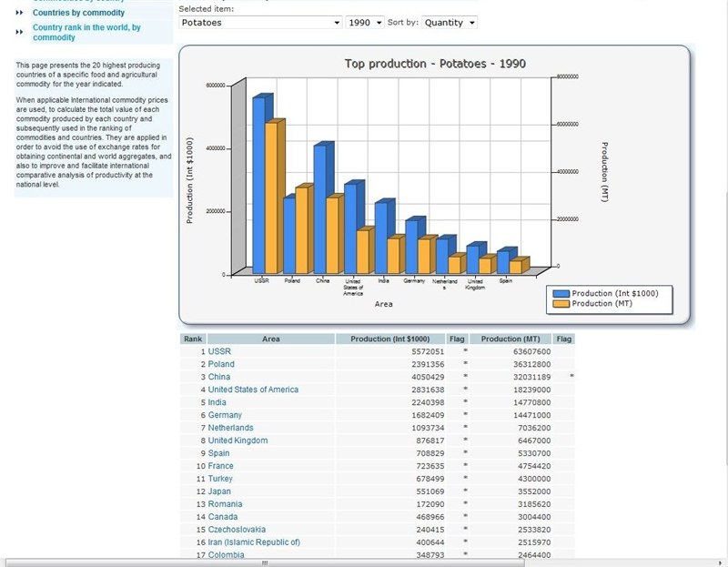Select value 32031189 in China row
The image size is (728, 567).
click(531, 377)
